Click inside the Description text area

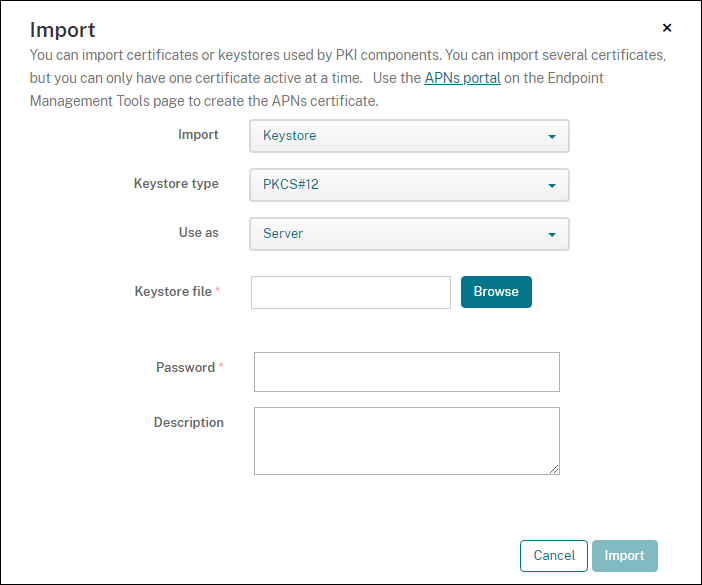[407, 440]
